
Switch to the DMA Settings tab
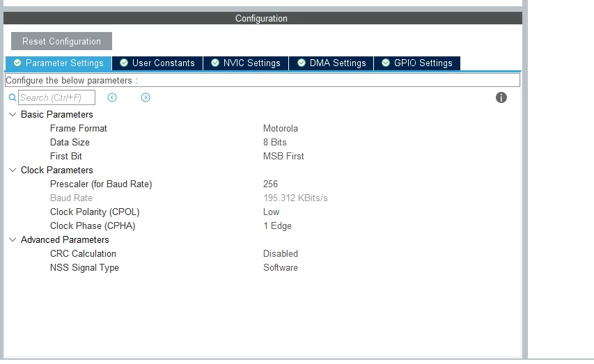click(331, 63)
